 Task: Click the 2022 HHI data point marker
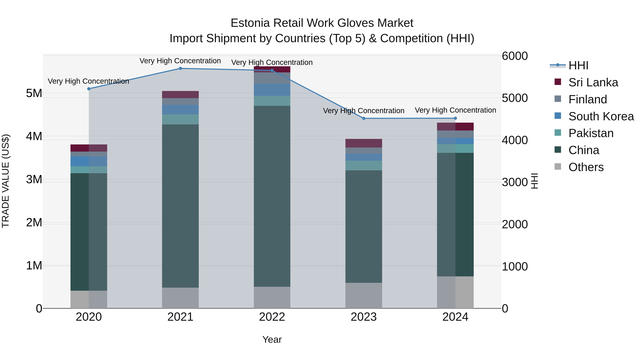(x=272, y=70)
